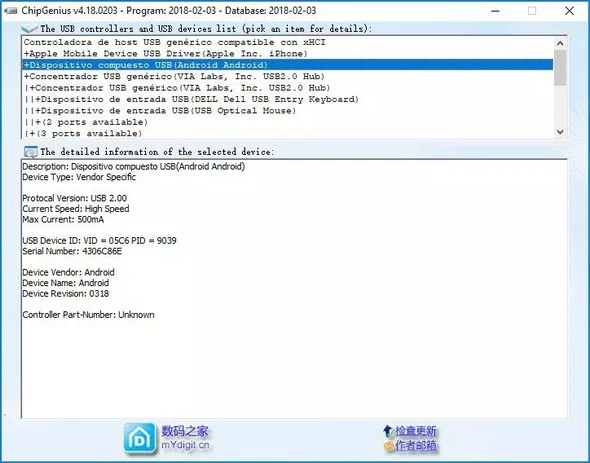This screenshot has width=590, height=463.
Task: Click the detailed information monitor icon
Action: pos(30,152)
